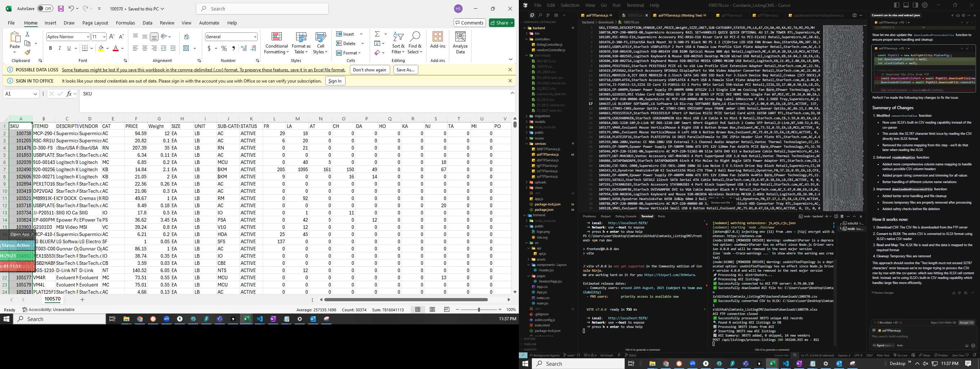Click the Analyze Data button

click(460, 43)
